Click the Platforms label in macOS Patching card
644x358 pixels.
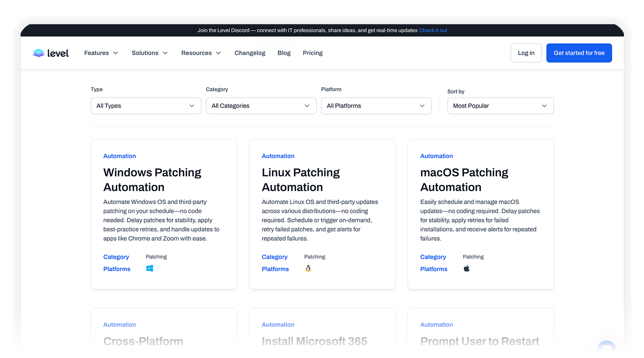click(434, 269)
